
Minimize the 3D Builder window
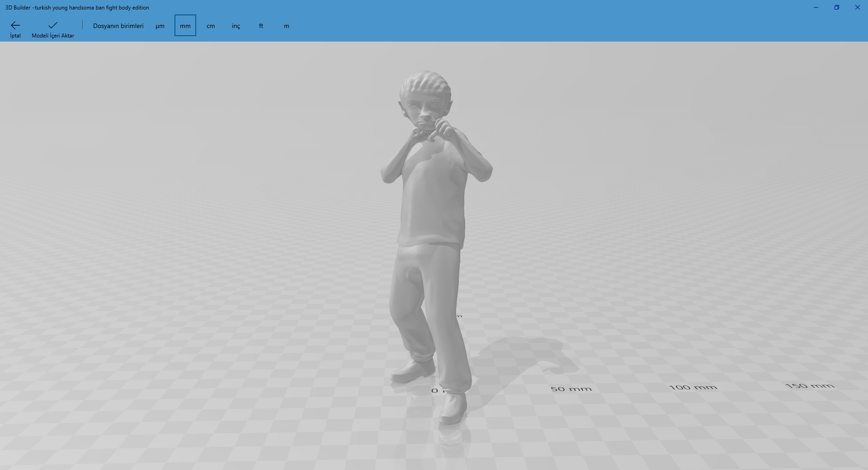tap(816, 7)
